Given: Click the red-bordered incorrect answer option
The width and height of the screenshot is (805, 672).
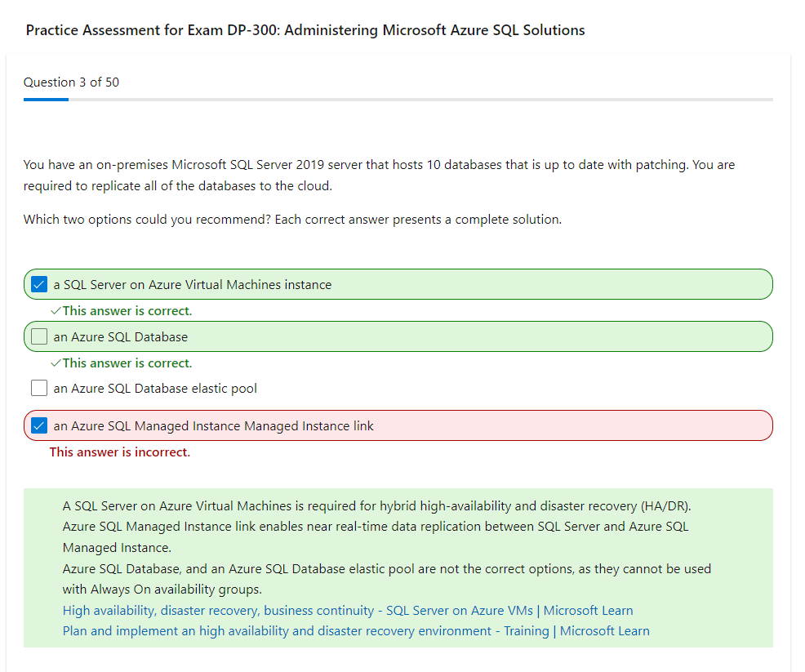Looking at the screenshot, I should tap(398, 425).
